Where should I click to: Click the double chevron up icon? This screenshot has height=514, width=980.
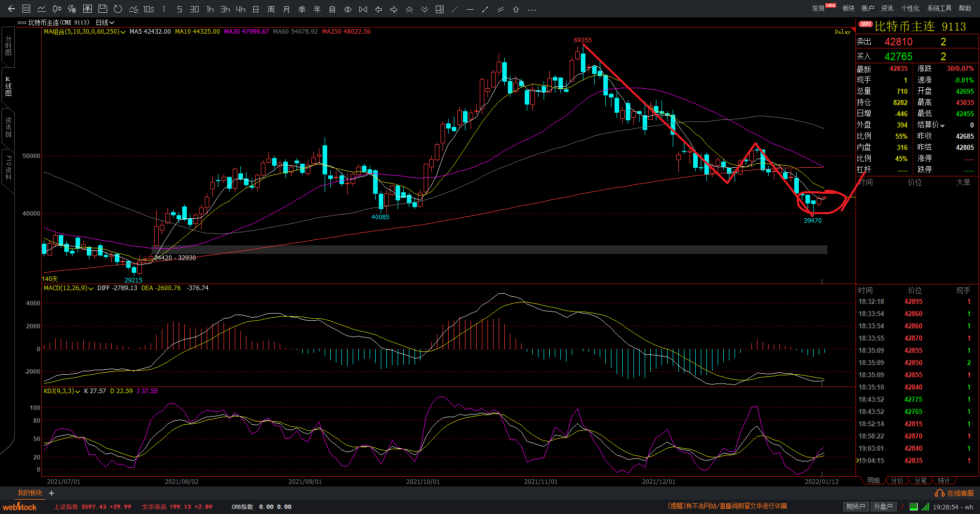point(409,9)
